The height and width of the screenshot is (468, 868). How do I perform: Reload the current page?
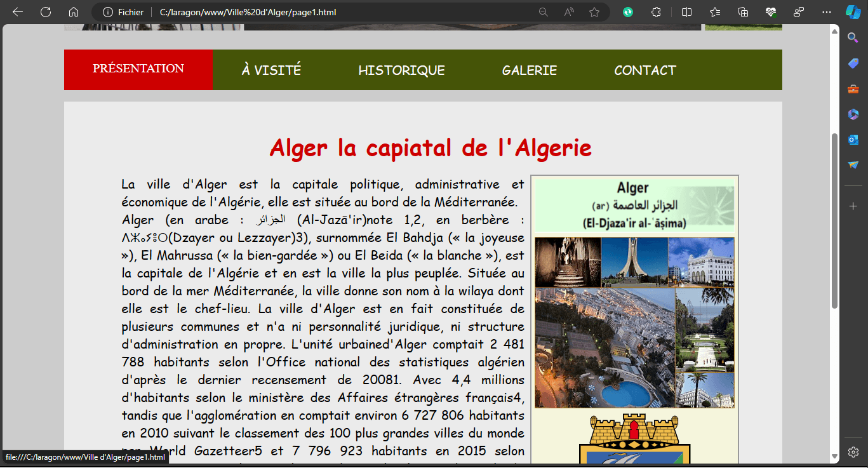pos(46,12)
